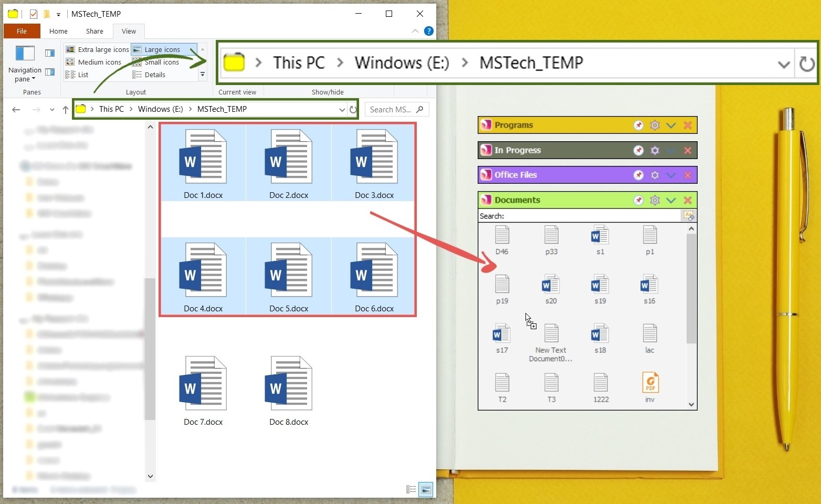The image size is (821, 504).
Task: Collapse the Documents panel chevron
Action: tap(671, 201)
